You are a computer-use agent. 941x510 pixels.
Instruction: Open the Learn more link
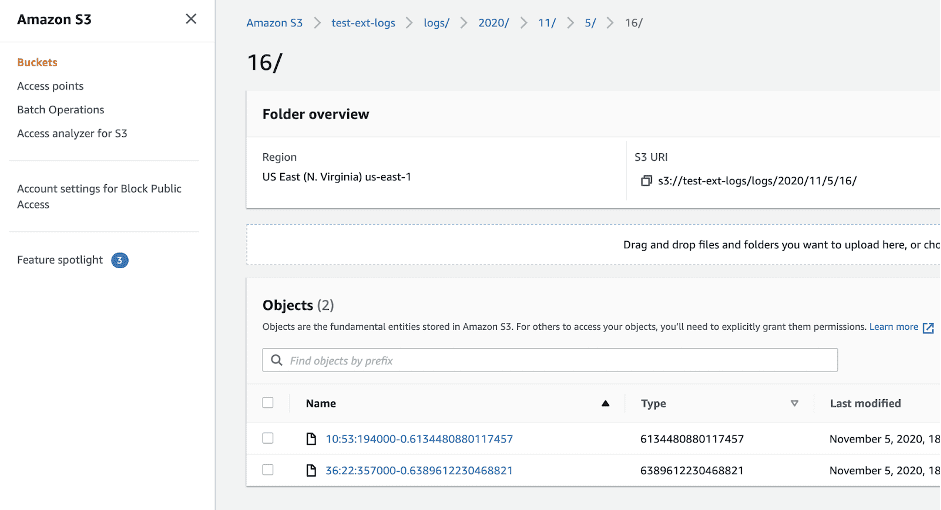pyautogui.click(x=894, y=327)
